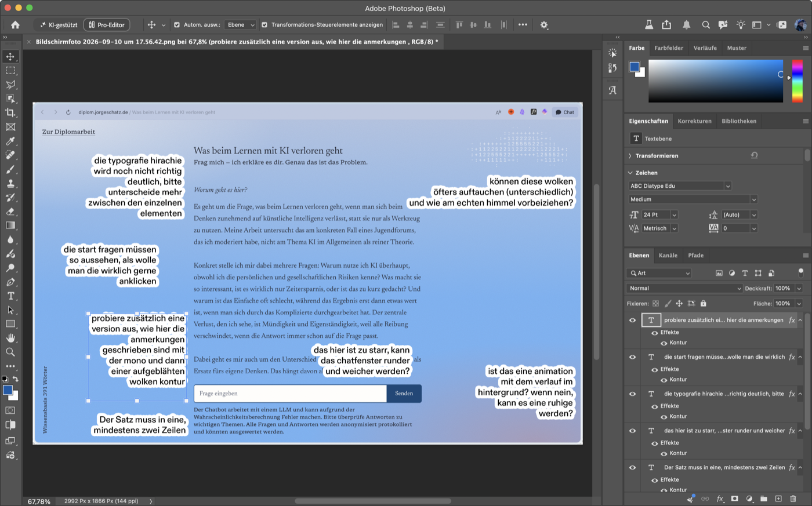Switch to the Kanäle tab
The width and height of the screenshot is (812, 506).
click(668, 255)
